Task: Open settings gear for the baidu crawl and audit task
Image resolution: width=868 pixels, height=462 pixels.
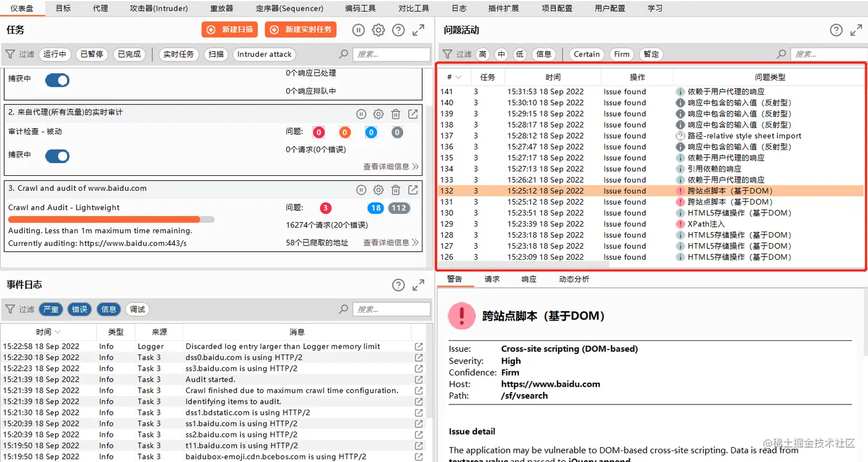Action: tap(378, 190)
